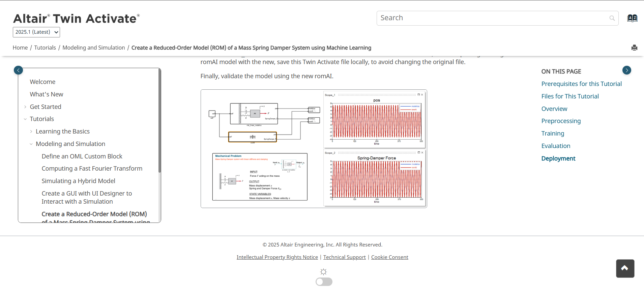Click the romAI validation model image
The width and height of the screenshot is (644, 292).
314,149
